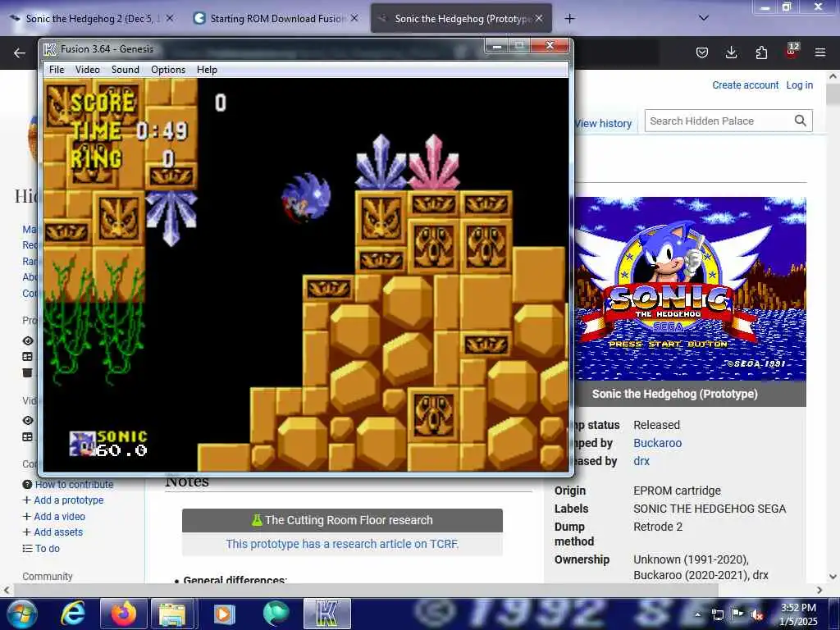Open a new browser tab
Screen dimensions: 840x630
pos(569,19)
